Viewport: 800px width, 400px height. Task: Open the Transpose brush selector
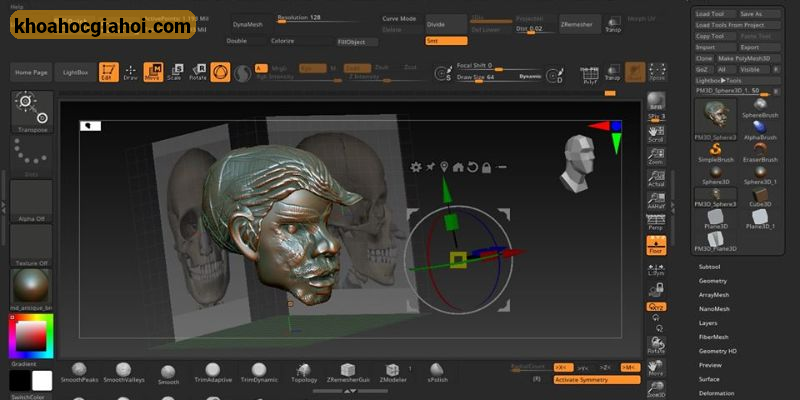pos(32,112)
